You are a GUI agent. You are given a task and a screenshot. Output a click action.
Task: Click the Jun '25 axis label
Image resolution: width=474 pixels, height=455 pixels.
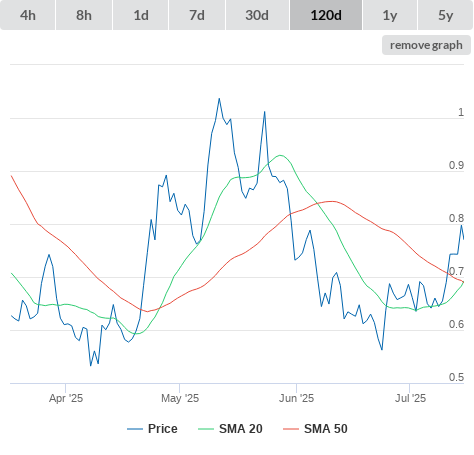296,398
